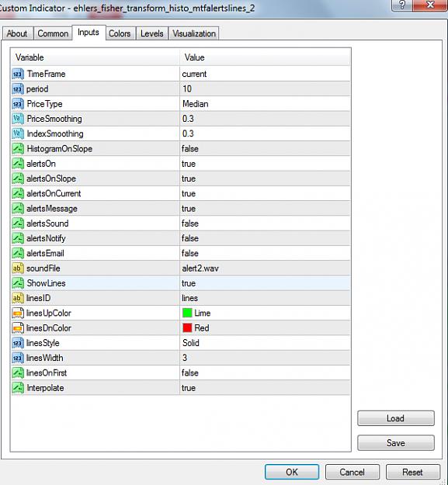Click the boolean icon beside HistogramOnSlope

pyautogui.click(x=18, y=148)
